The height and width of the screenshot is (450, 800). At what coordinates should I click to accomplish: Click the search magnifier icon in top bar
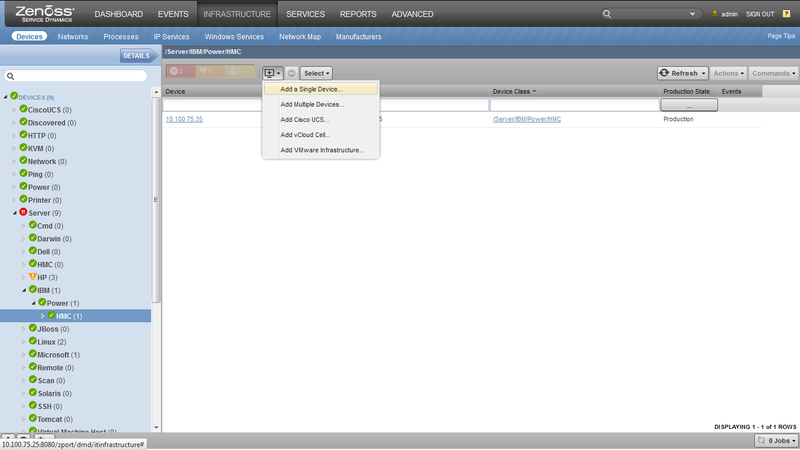click(x=607, y=14)
